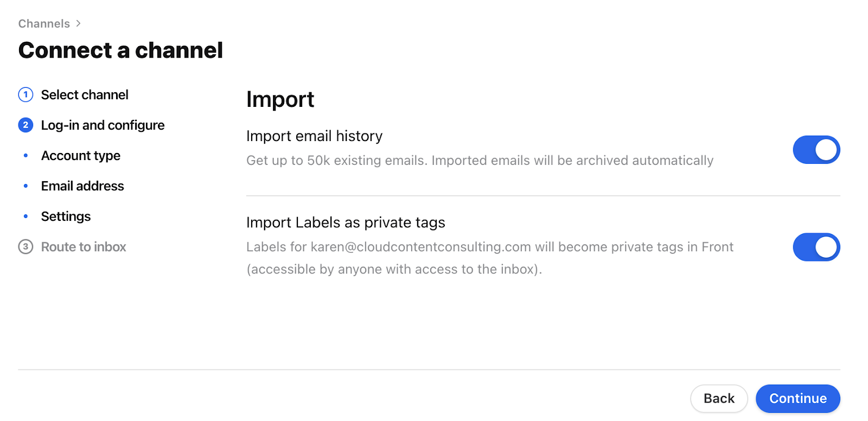
Task: Open the Settings step
Action: coord(66,216)
